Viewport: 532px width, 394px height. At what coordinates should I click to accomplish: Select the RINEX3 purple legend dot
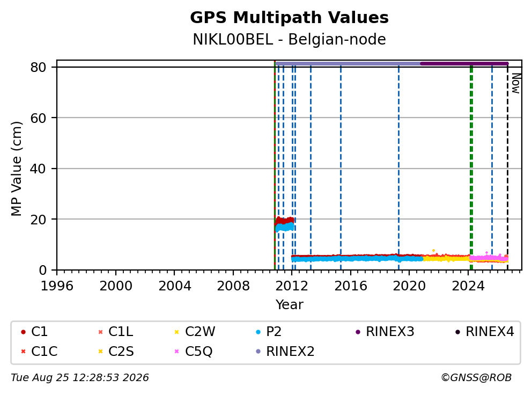tap(358, 332)
